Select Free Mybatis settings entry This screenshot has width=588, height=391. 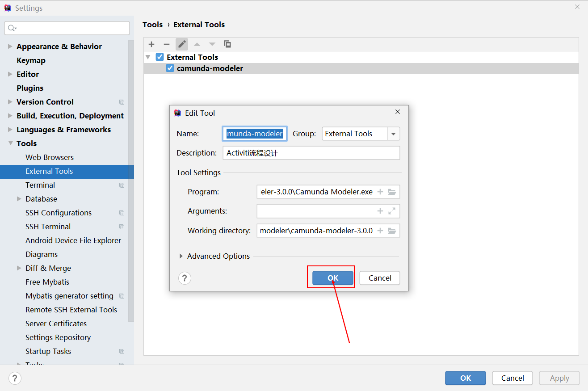47,282
